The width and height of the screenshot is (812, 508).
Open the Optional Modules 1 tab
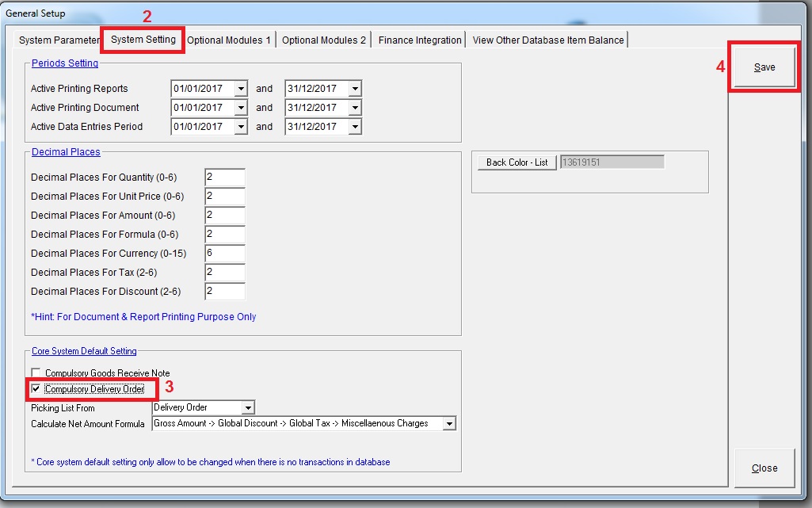tap(229, 40)
